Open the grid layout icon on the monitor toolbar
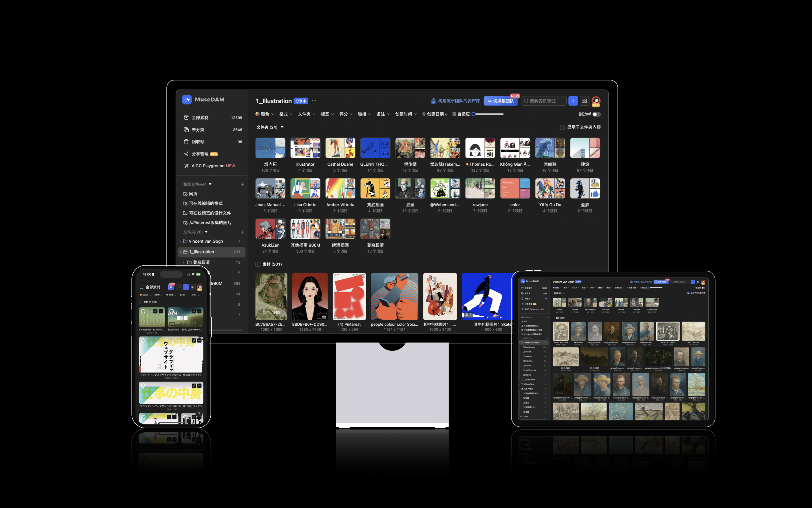The width and height of the screenshot is (812, 508). coord(584,101)
